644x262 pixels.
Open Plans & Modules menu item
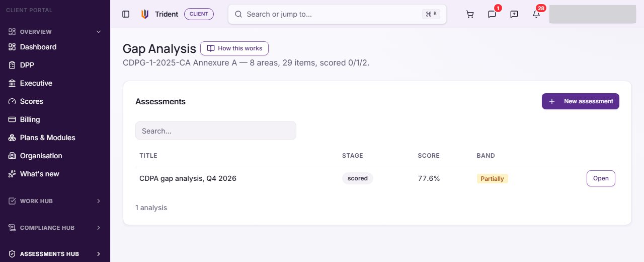[x=55, y=138]
